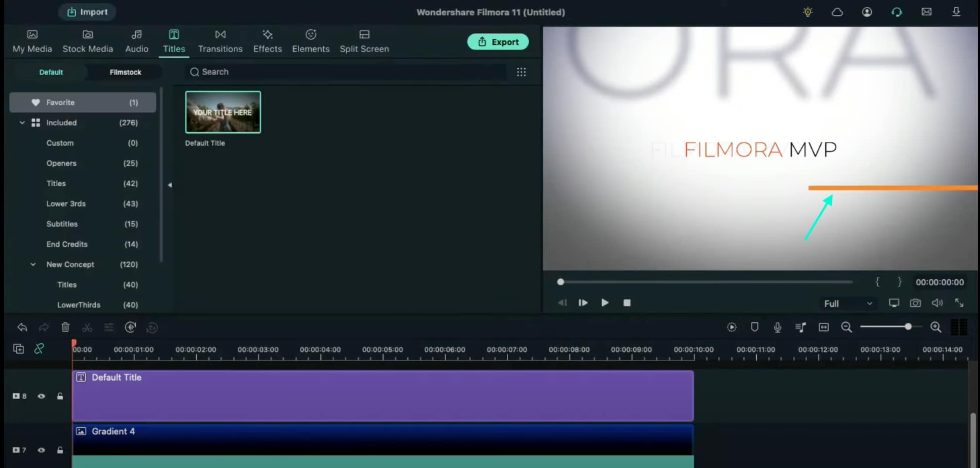Expand preview to fullscreen

click(x=959, y=303)
